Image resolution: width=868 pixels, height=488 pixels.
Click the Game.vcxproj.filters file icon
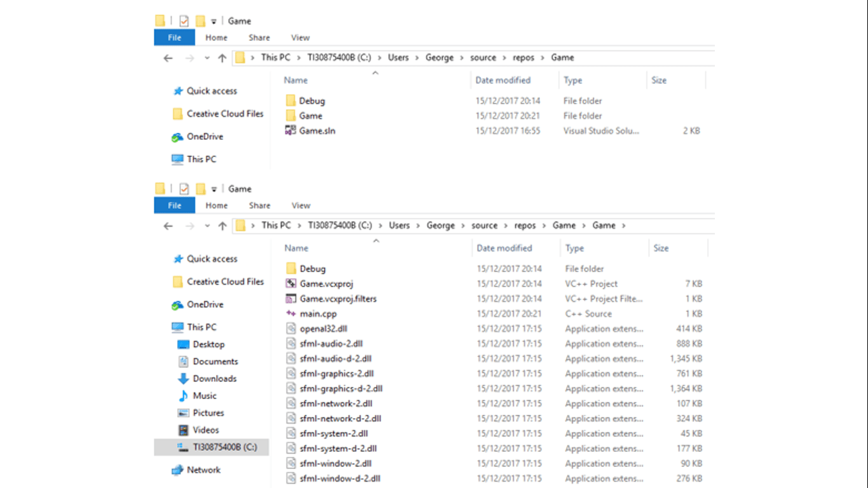click(x=291, y=299)
